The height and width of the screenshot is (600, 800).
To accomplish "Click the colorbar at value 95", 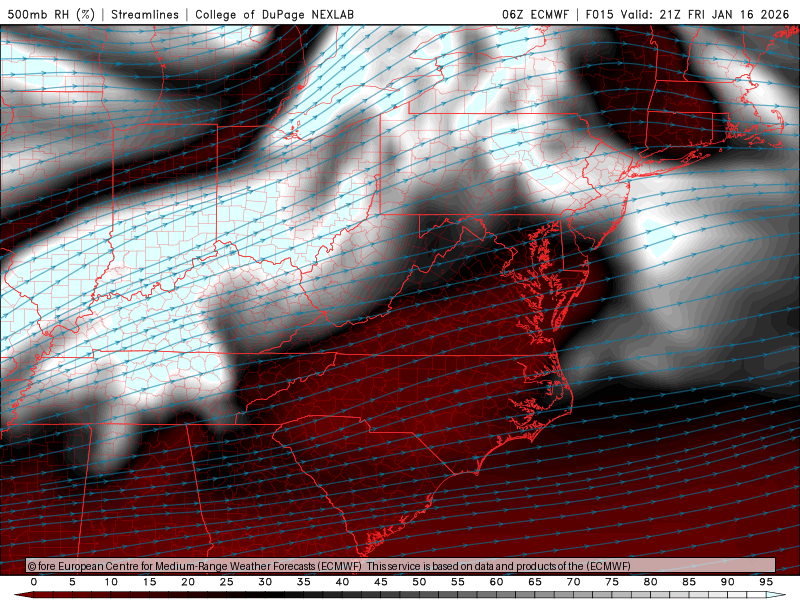I will [x=766, y=595].
